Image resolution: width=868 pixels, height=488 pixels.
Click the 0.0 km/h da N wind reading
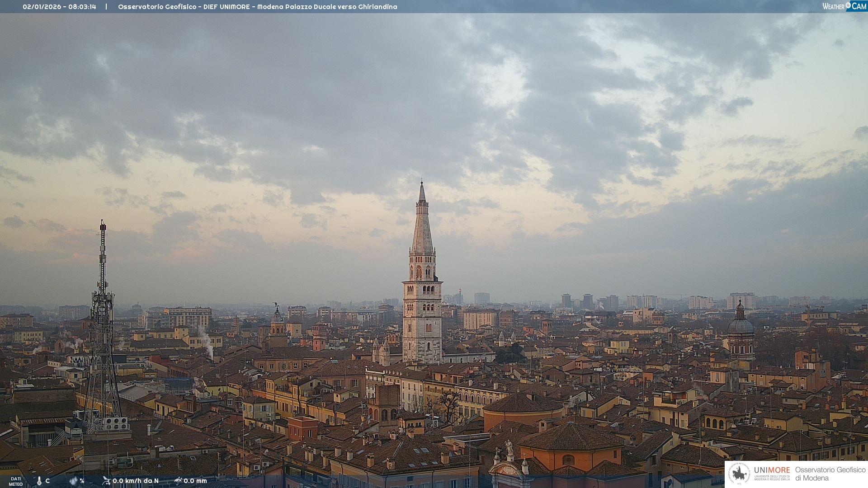tap(136, 481)
